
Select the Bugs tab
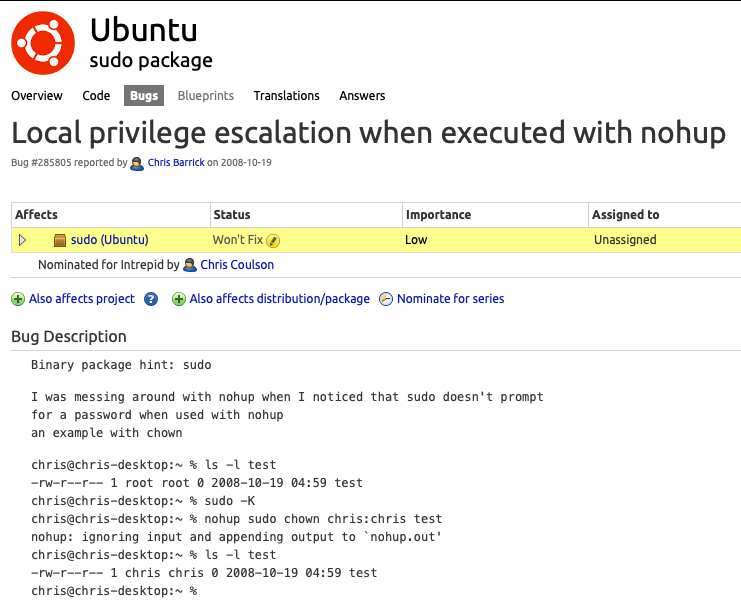point(144,95)
